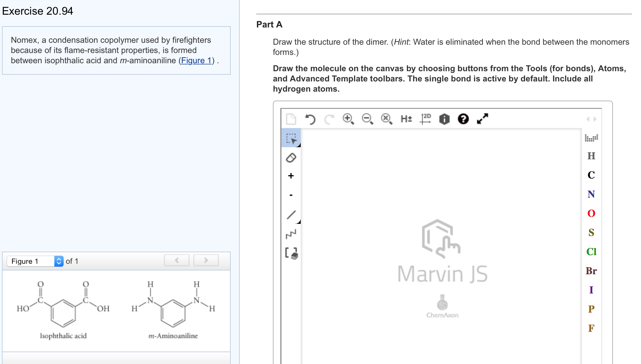
Task: Go to the next figure arrow
Action: [206, 261]
